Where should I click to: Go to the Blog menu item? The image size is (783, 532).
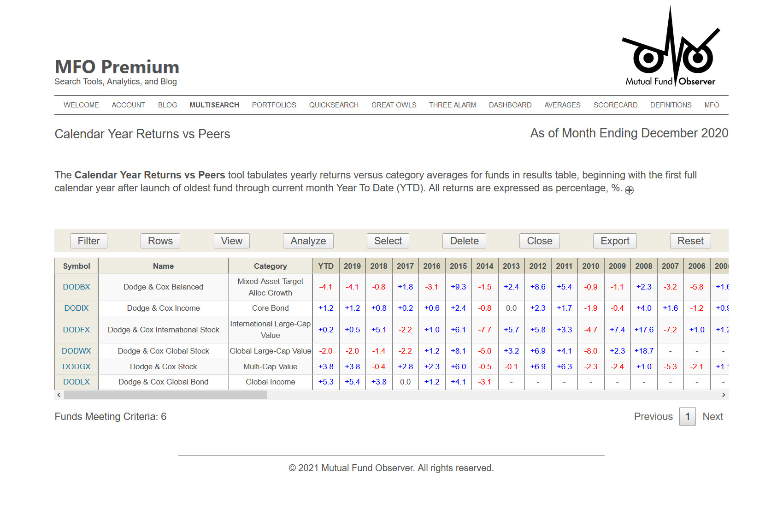(167, 105)
